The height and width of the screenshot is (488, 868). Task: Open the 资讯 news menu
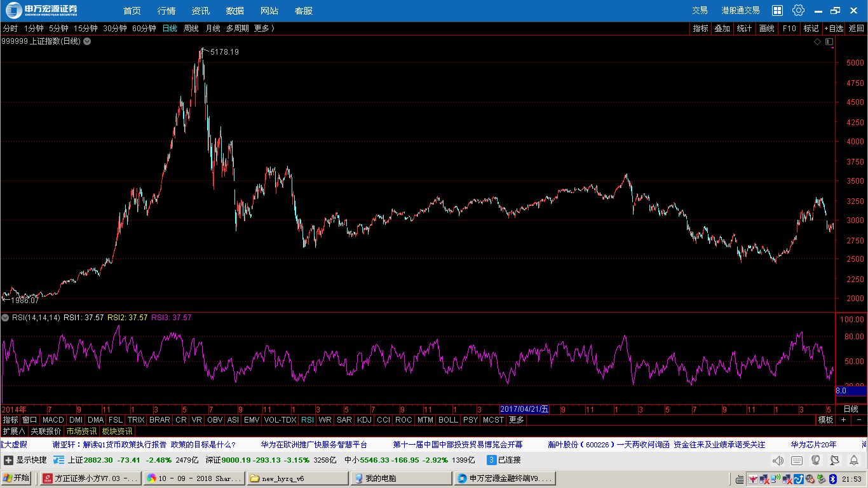[x=201, y=11]
